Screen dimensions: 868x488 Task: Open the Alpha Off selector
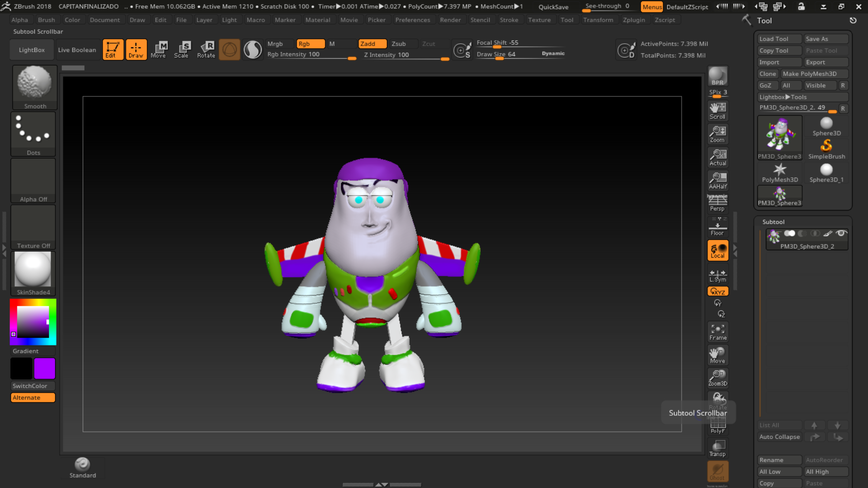click(x=33, y=180)
